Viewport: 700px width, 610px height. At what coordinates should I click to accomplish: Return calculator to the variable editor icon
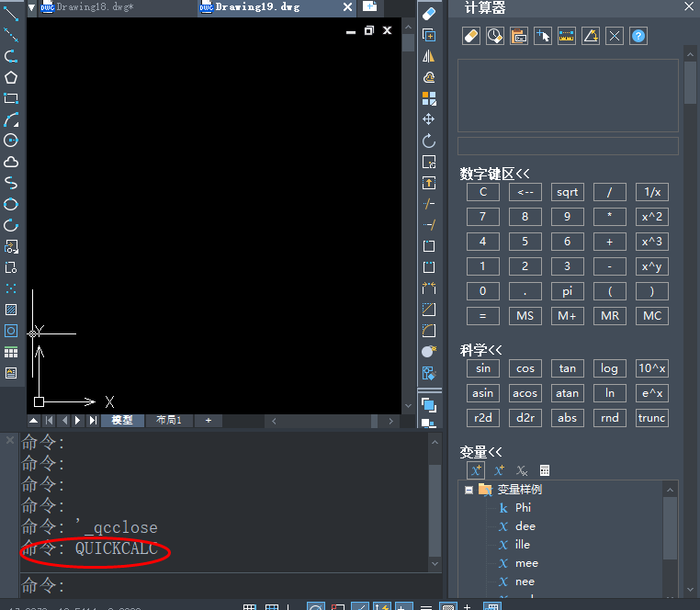(x=544, y=470)
